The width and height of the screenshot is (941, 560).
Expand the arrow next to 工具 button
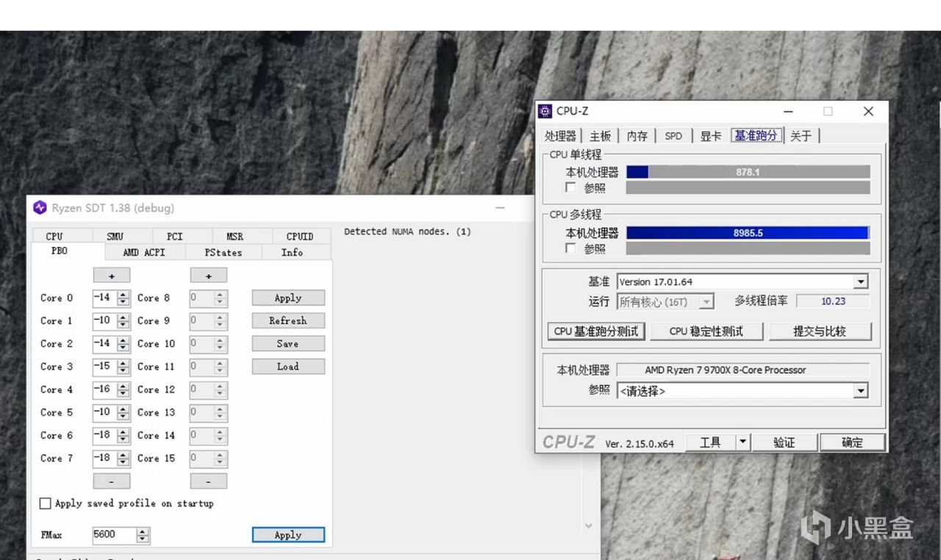[743, 442]
